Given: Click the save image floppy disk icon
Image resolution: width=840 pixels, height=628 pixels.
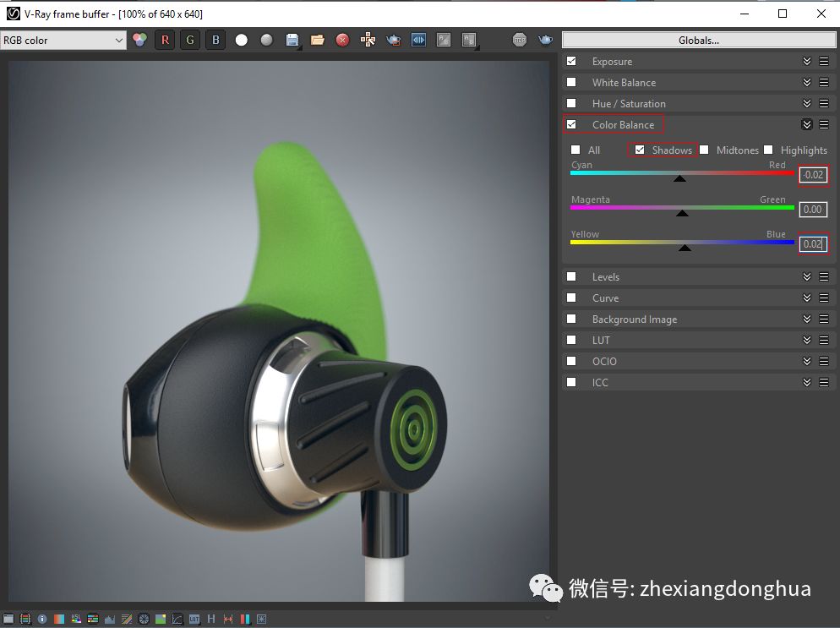Looking at the screenshot, I should point(292,41).
